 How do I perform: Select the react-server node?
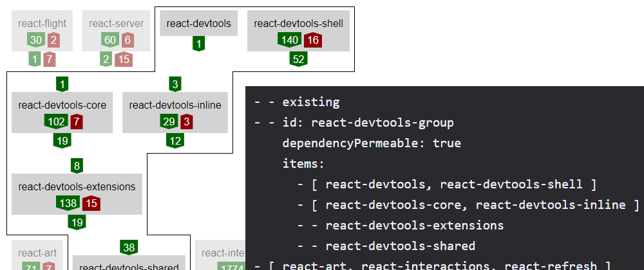[116, 31]
